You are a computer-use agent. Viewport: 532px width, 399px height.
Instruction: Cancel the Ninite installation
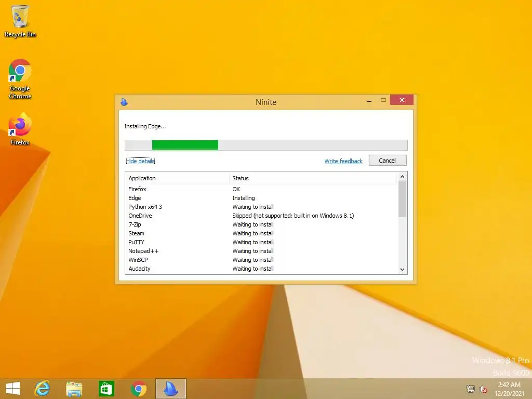[388, 161]
